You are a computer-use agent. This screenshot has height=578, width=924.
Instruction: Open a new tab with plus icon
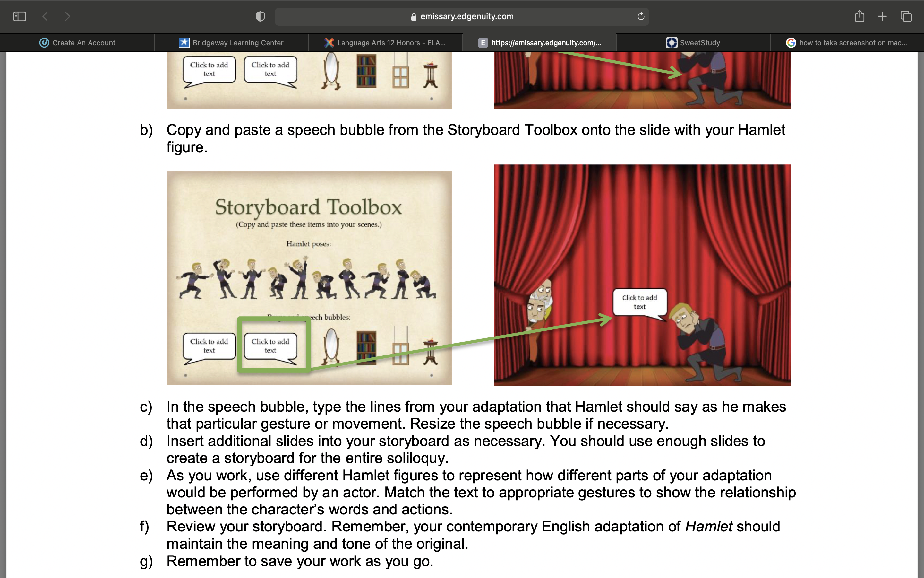point(882,16)
